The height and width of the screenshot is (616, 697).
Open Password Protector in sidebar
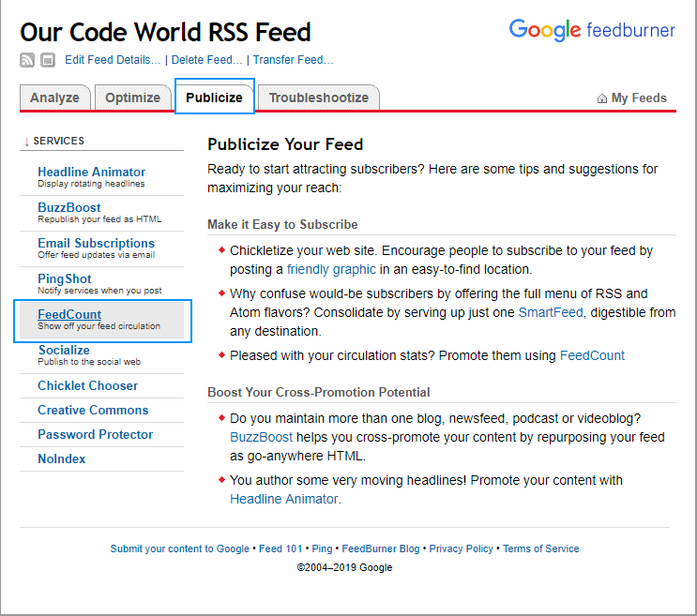95,434
